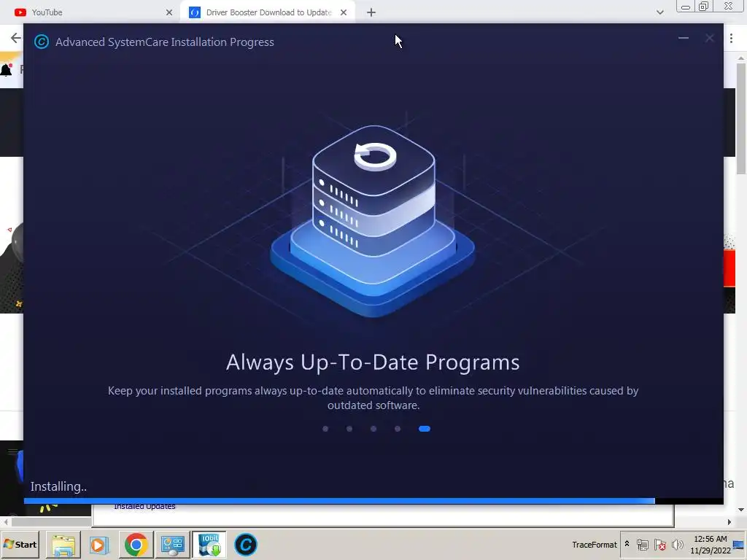Open the volume speaker tray icon
Image resolution: width=747 pixels, height=560 pixels.
point(678,545)
